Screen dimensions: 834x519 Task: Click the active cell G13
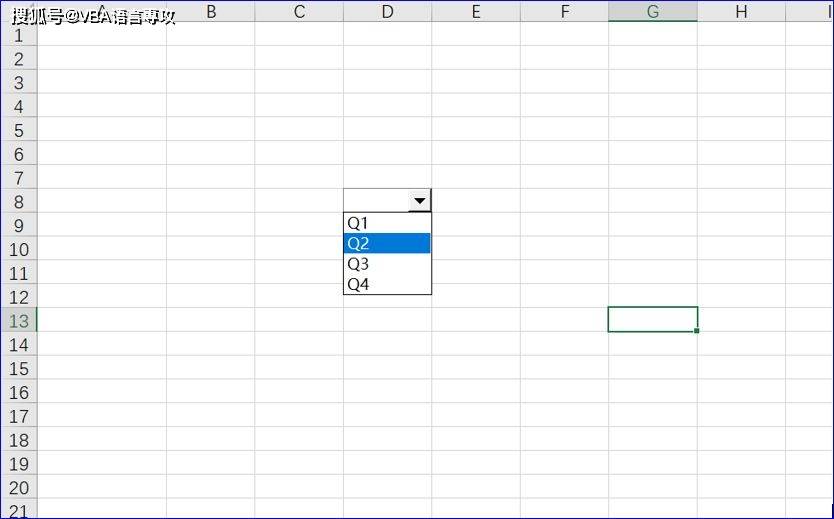coord(652,319)
